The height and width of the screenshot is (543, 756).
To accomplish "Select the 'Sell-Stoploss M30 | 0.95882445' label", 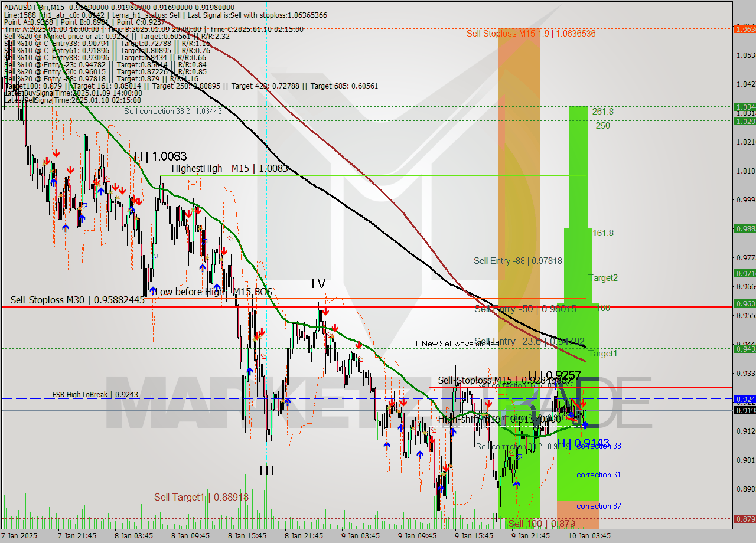I will (x=77, y=300).
